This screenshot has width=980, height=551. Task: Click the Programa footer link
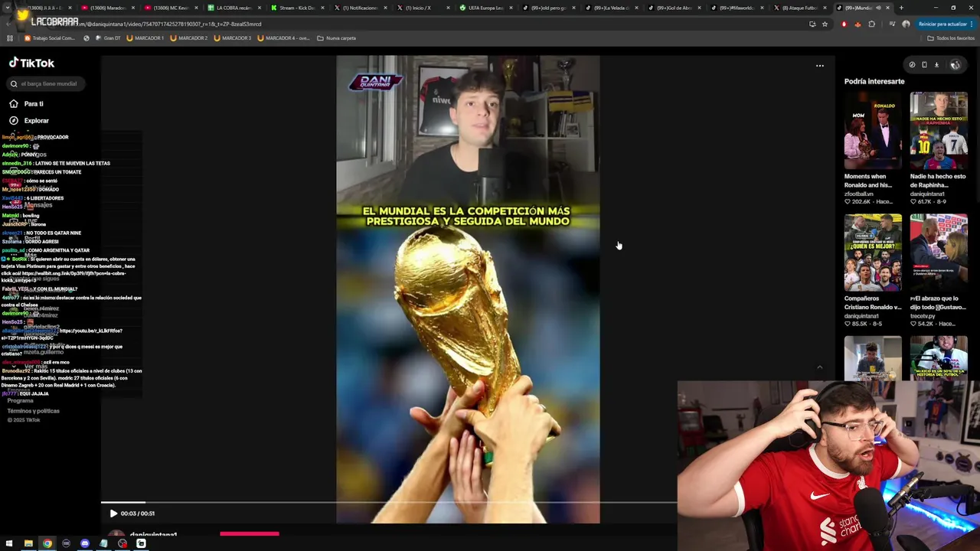(21, 401)
